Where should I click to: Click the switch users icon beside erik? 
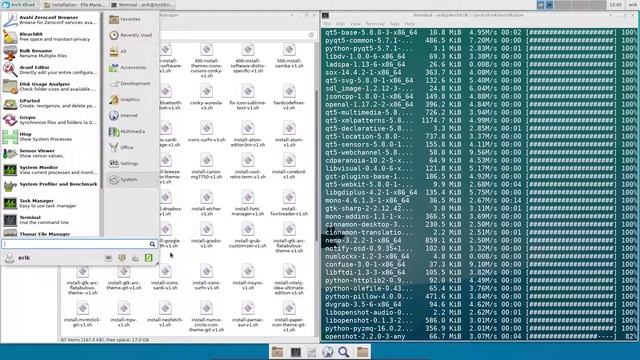[135, 258]
